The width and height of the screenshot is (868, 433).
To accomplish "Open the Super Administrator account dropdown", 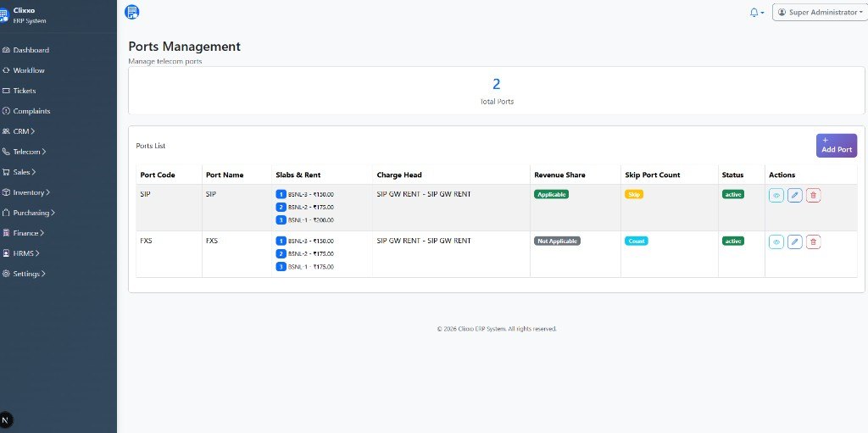I will tap(820, 12).
